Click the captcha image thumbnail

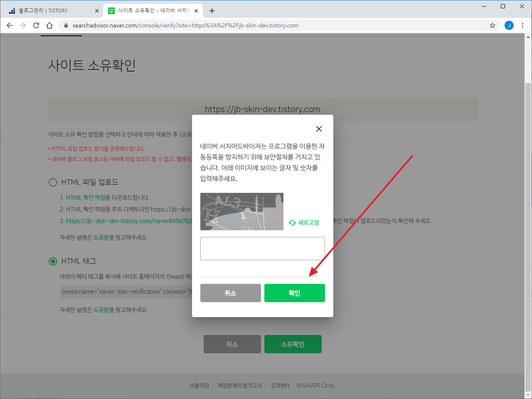(x=242, y=212)
